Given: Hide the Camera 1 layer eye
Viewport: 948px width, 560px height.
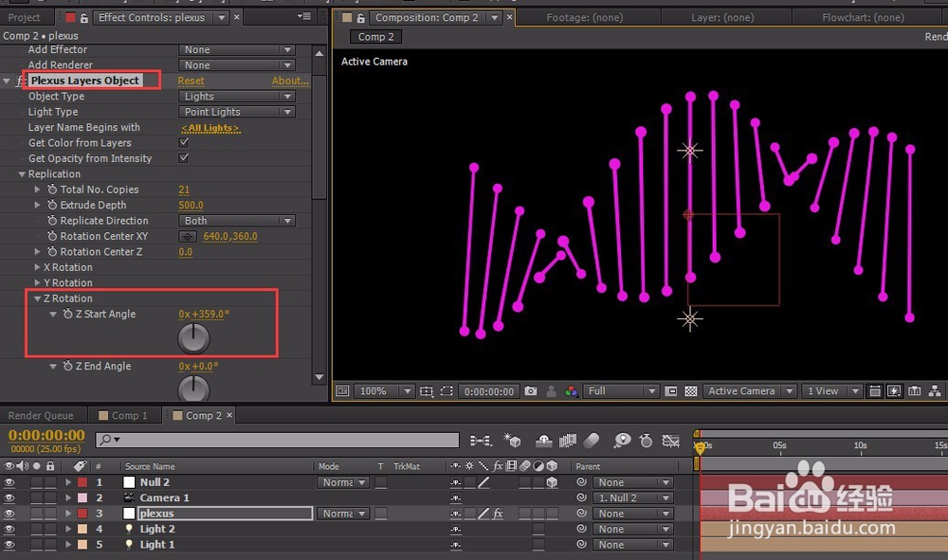Looking at the screenshot, I should (9, 497).
